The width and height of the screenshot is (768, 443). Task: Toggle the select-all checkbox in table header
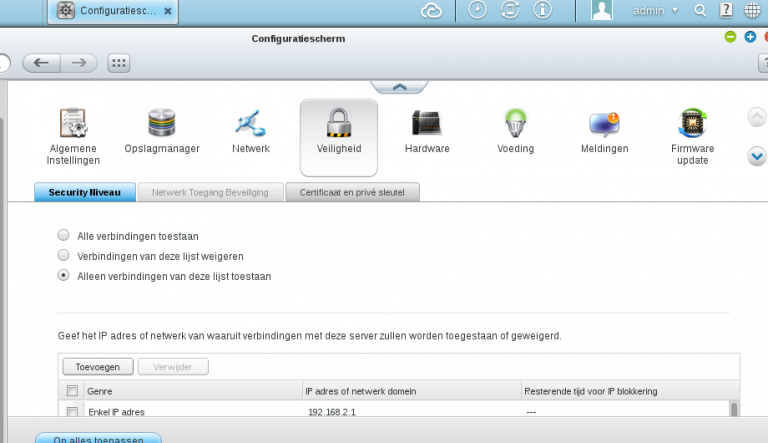(72, 391)
